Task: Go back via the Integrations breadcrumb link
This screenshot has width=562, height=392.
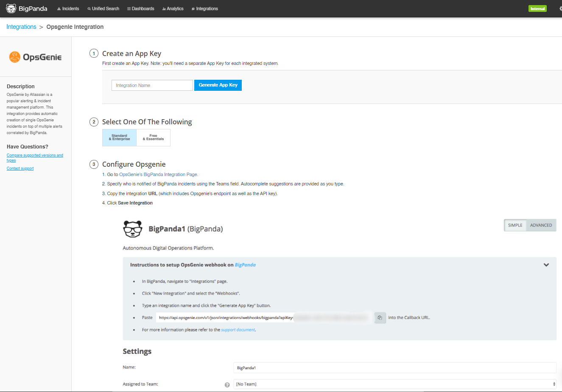Action: [21, 27]
